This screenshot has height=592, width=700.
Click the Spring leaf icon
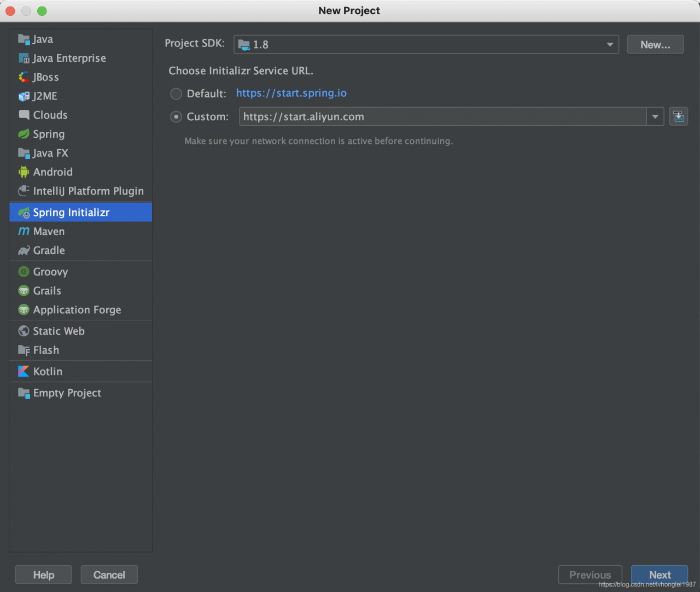pos(24,134)
